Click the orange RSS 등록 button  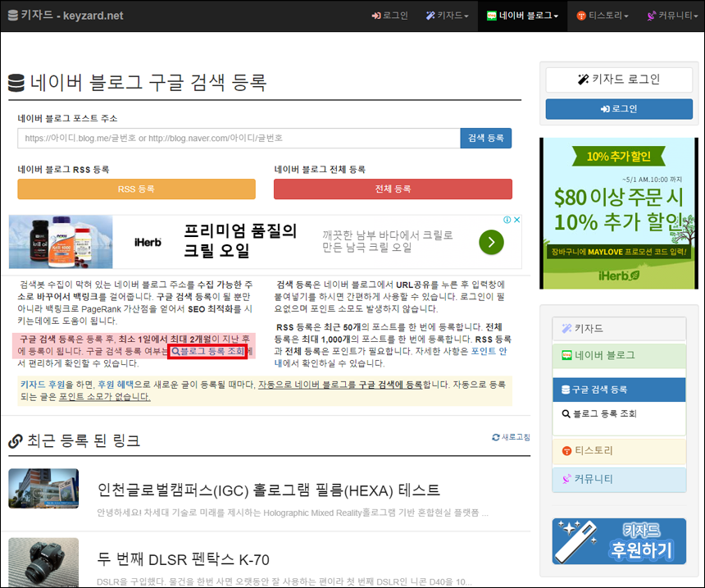(x=136, y=189)
